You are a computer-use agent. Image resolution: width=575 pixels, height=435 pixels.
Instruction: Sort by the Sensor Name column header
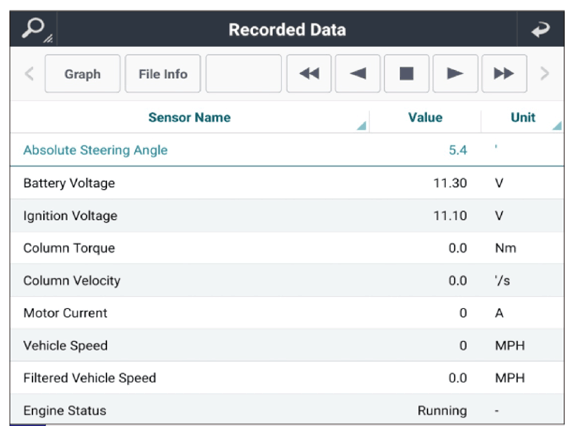(189, 117)
